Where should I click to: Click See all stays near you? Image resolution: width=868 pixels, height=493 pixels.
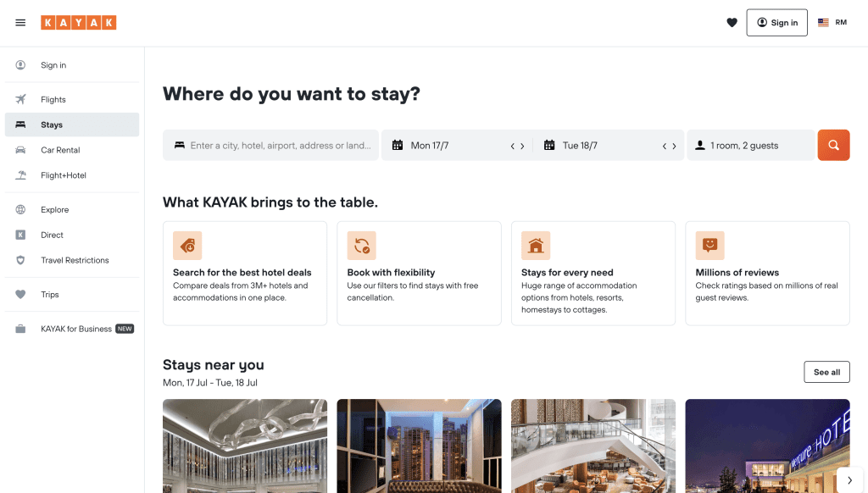[x=826, y=372]
